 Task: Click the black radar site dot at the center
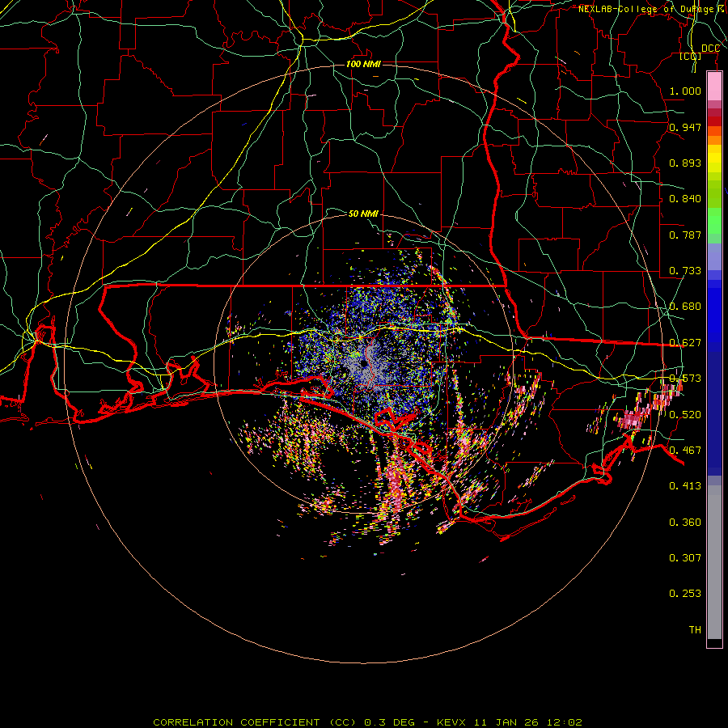pyautogui.click(x=363, y=365)
